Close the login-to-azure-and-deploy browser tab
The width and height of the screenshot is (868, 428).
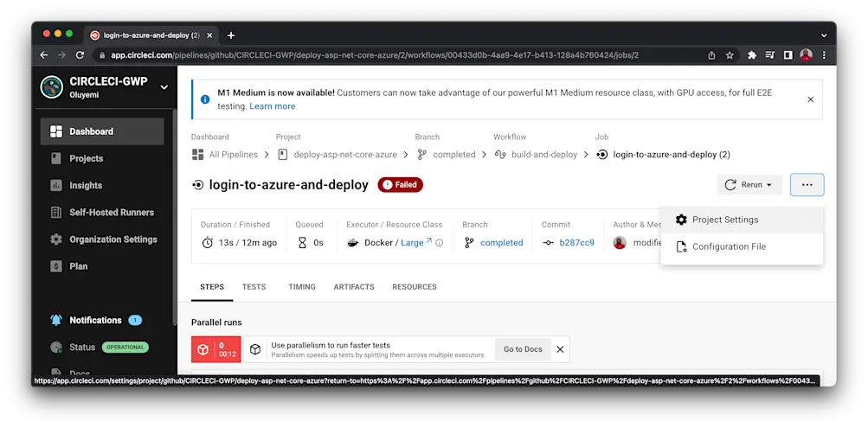tap(209, 35)
